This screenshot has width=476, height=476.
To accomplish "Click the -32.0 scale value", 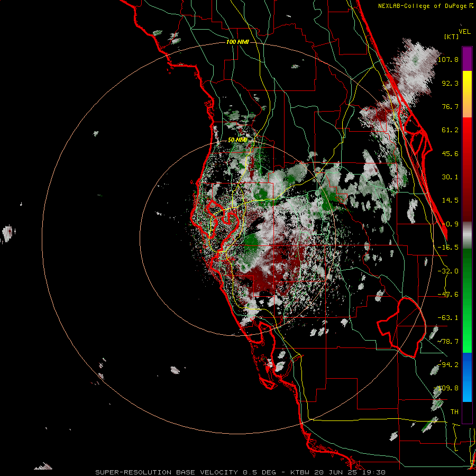I will (x=448, y=271).
